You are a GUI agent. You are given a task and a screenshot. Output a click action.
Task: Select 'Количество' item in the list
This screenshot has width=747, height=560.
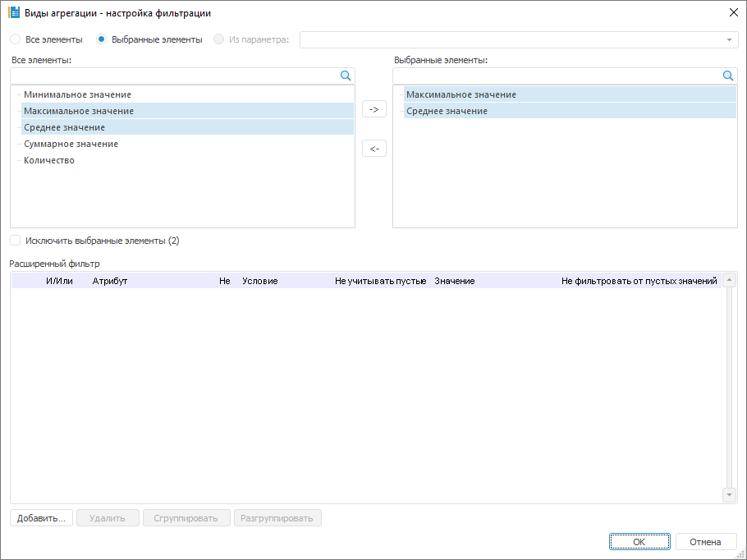tap(49, 160)
